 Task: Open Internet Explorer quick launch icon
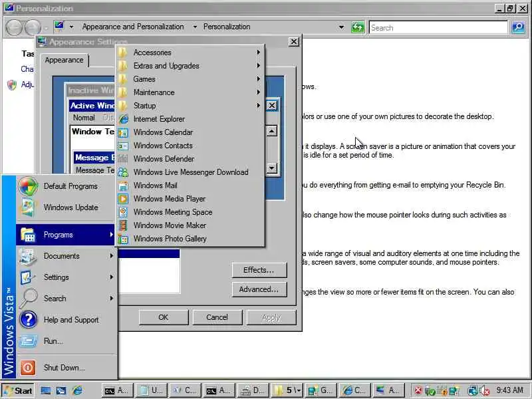click(x=77, y=390)
